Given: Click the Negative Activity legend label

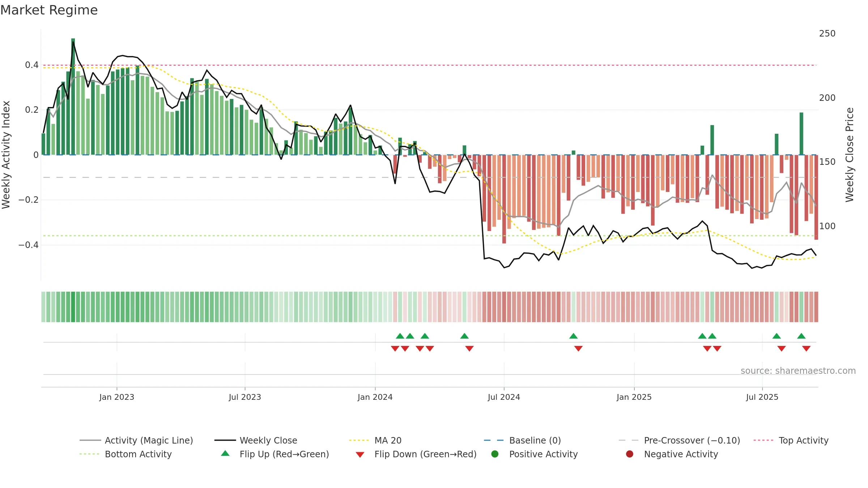Looking at the screenshot, I should [681, 454].
